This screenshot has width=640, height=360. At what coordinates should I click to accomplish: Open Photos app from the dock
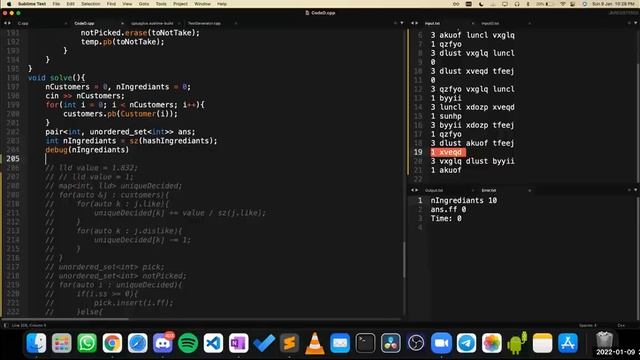click(492, 343)
